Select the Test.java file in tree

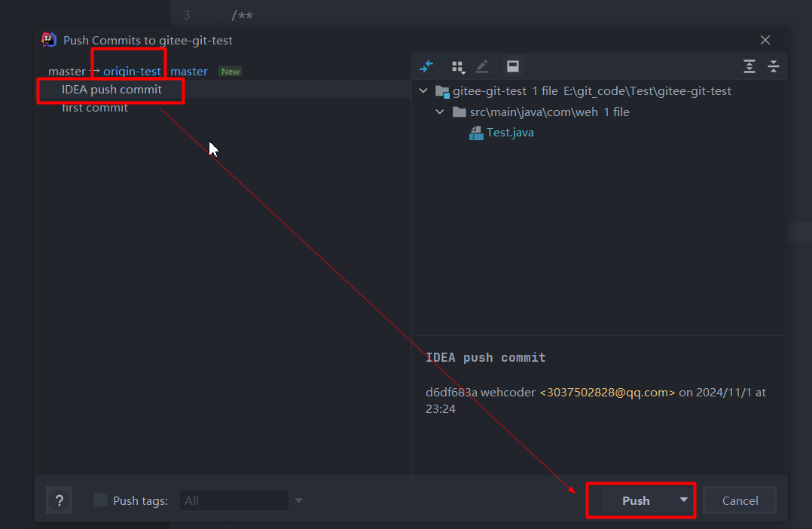(510, 133)
